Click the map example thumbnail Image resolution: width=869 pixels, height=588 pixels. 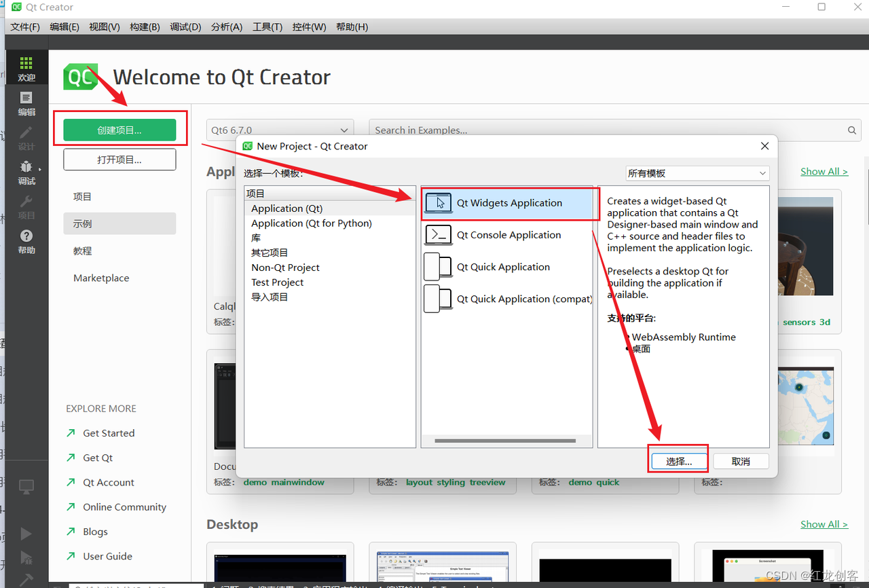[x=805, y=405]
